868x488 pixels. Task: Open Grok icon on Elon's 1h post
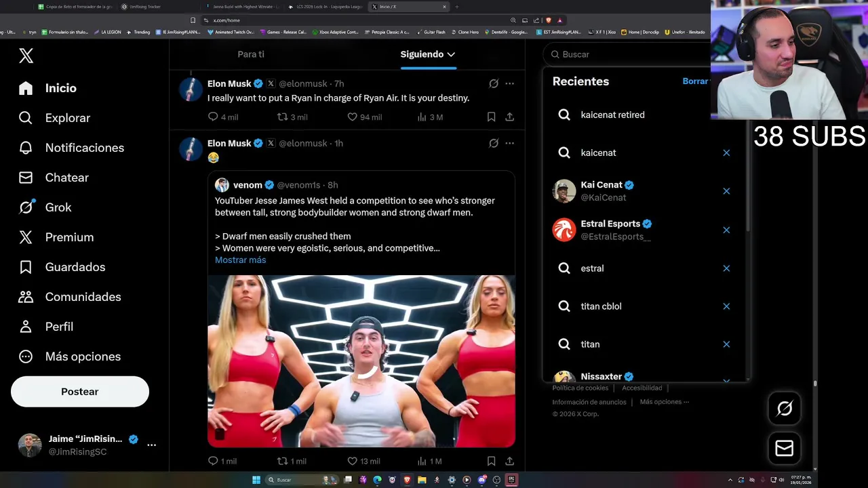point(494,143)
